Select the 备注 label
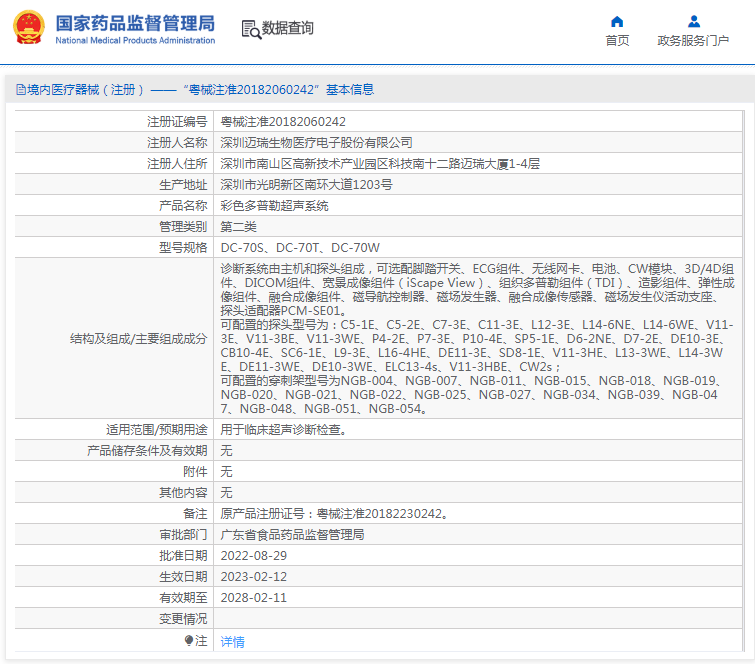 coord(195,514)
